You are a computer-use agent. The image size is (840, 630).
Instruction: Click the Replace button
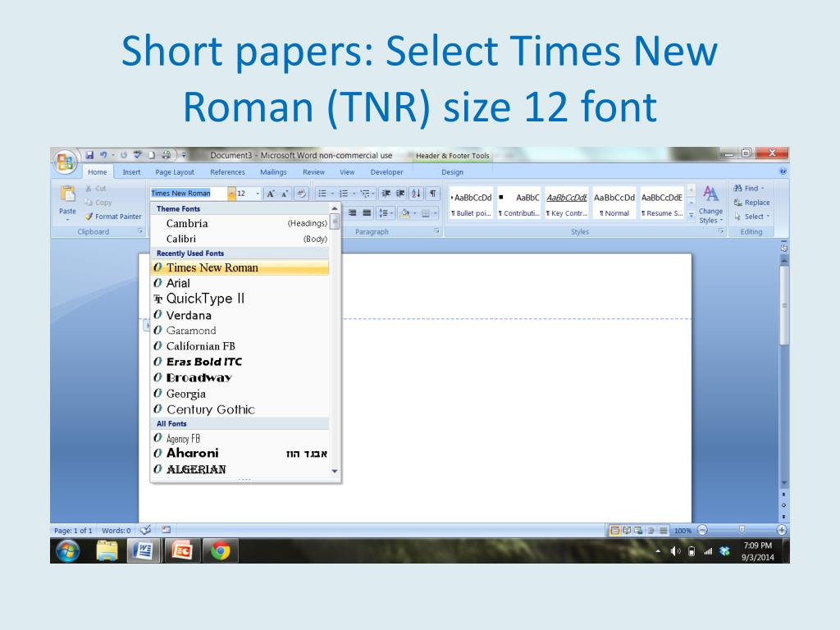[x=751, y=203]
